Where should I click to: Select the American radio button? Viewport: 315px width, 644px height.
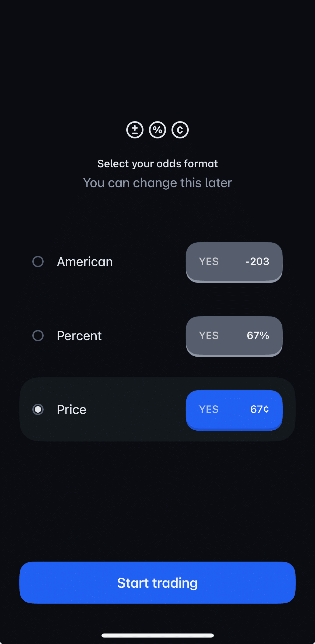tap(38, 262)
